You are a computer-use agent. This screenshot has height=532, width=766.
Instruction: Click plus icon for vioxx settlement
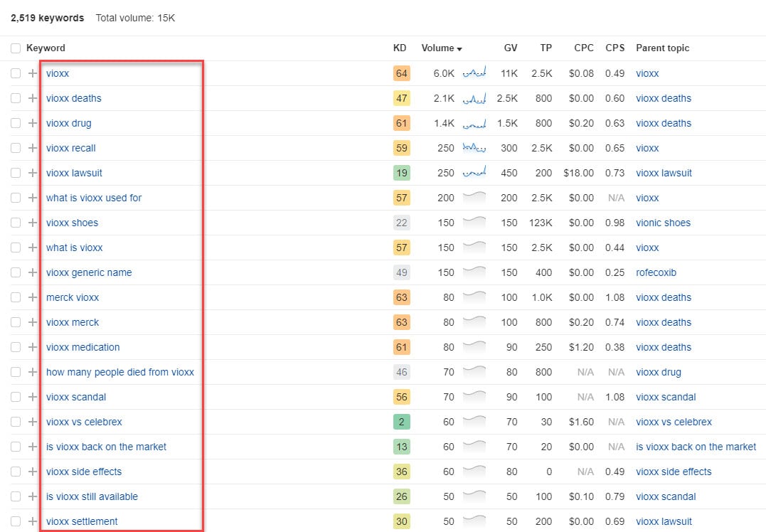[x=33, y=522]
